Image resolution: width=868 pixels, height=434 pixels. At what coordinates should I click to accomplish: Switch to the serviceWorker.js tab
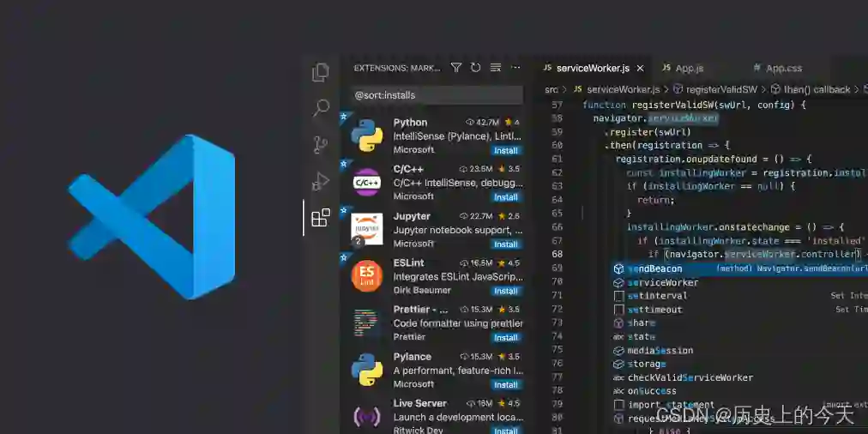pos(593,68)
